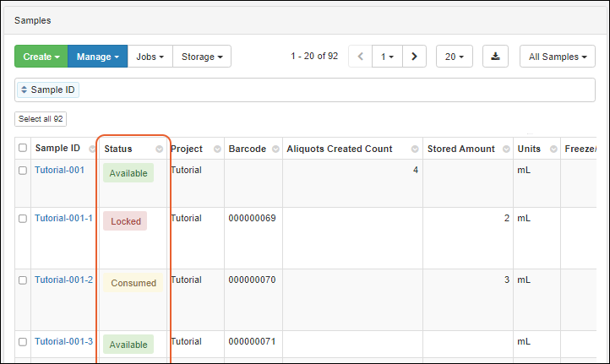Open Barcode column header menu icon
Image resolution: width=610 pixels, height=364 pixels.
[274, 149]
